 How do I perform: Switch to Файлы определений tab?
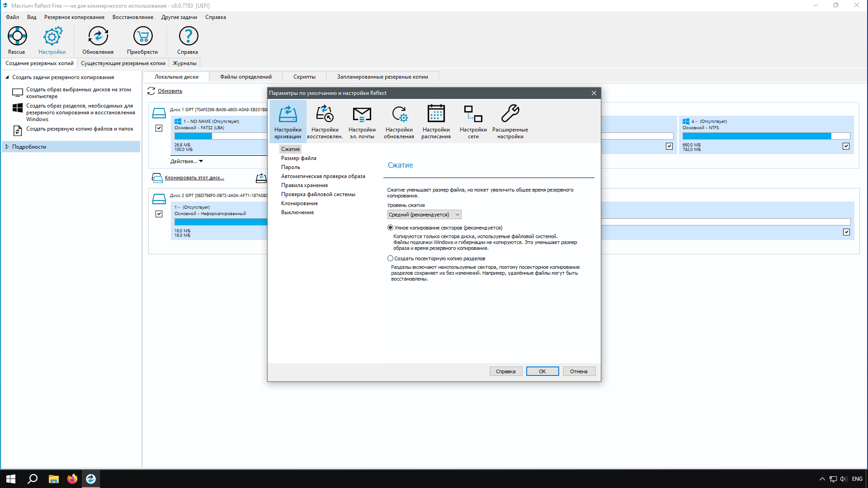246,77
